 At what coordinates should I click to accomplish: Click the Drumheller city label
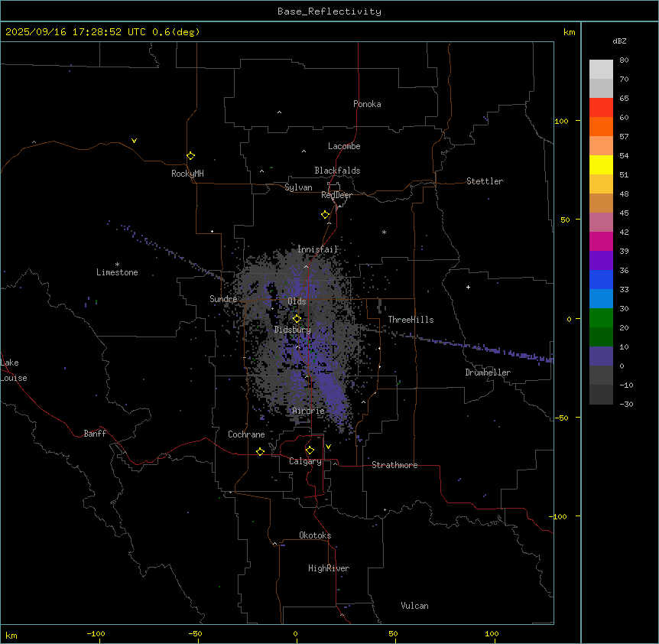point(487,372)
